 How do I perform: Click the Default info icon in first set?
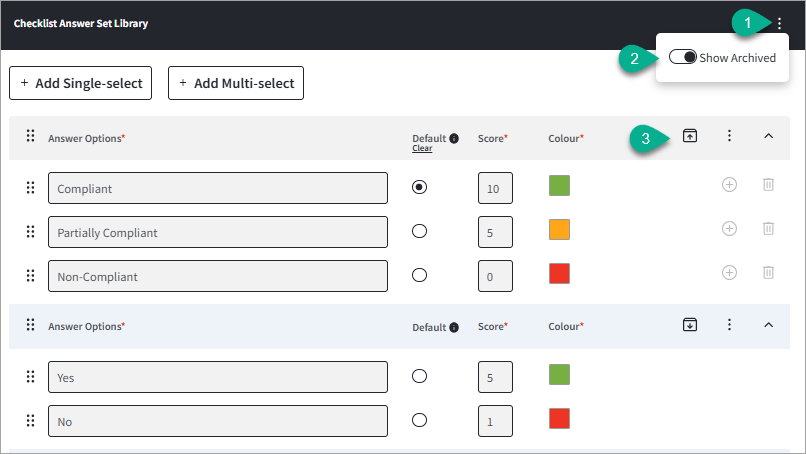pos(454,138)
